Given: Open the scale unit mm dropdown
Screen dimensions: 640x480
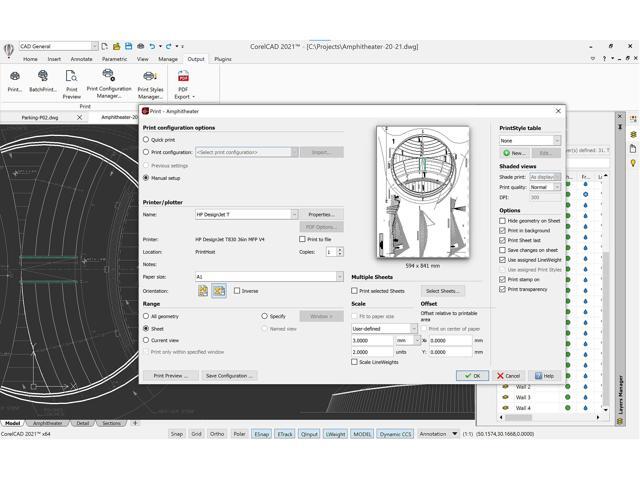Looking at the screenshot, I should coord(417,340).
